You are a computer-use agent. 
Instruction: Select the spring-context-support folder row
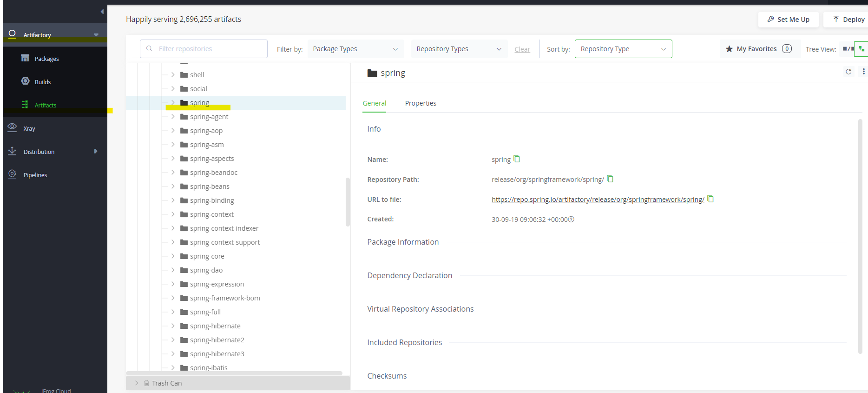click(x=236, y=242)
